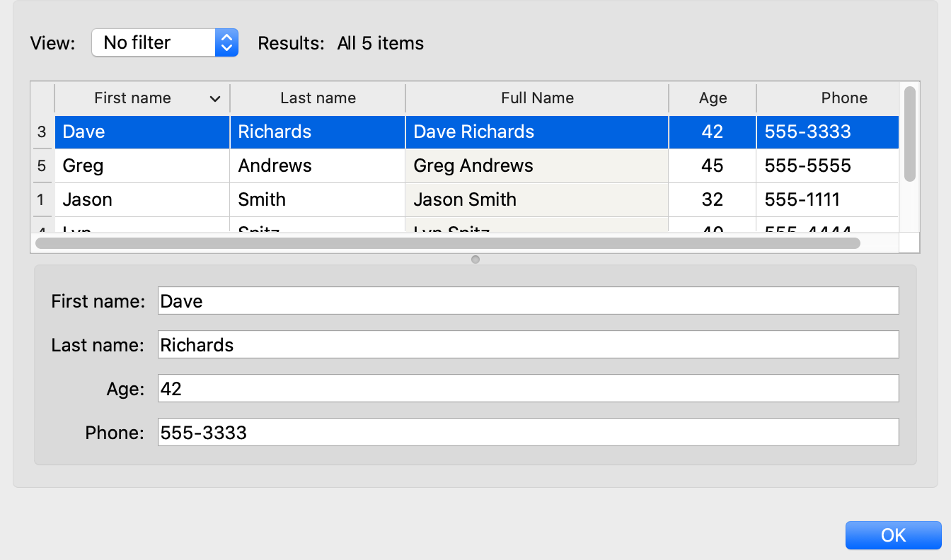Click the vertical table scrollbar
The image size is (951, 560).
pyautogui.click(x=909, y=134)
